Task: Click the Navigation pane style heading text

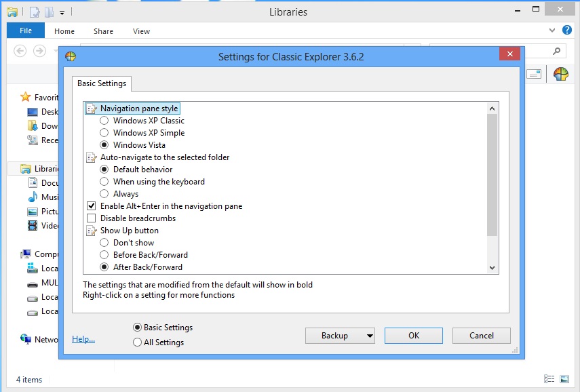Action: [139, 109]
